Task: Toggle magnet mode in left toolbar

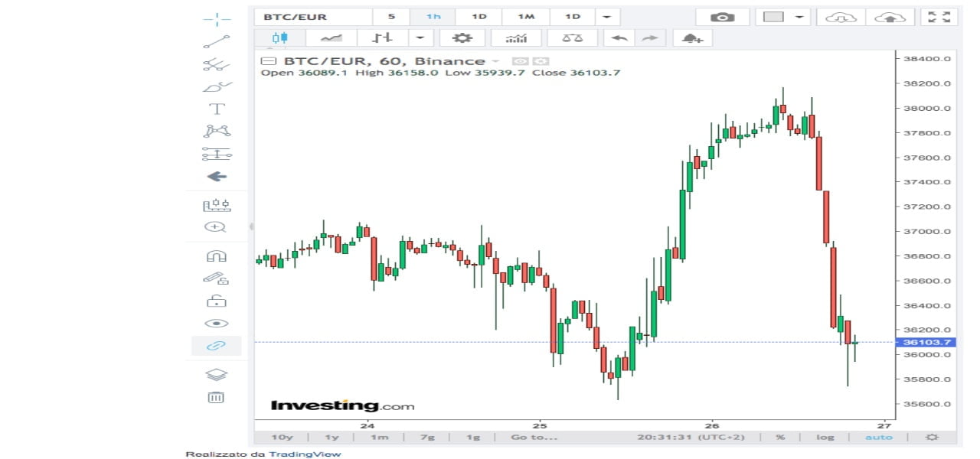Action: [217, 256]
